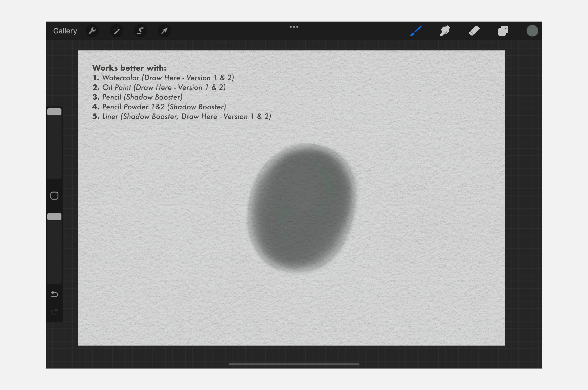Click the three-dot multitasking menu

[294, 27]
